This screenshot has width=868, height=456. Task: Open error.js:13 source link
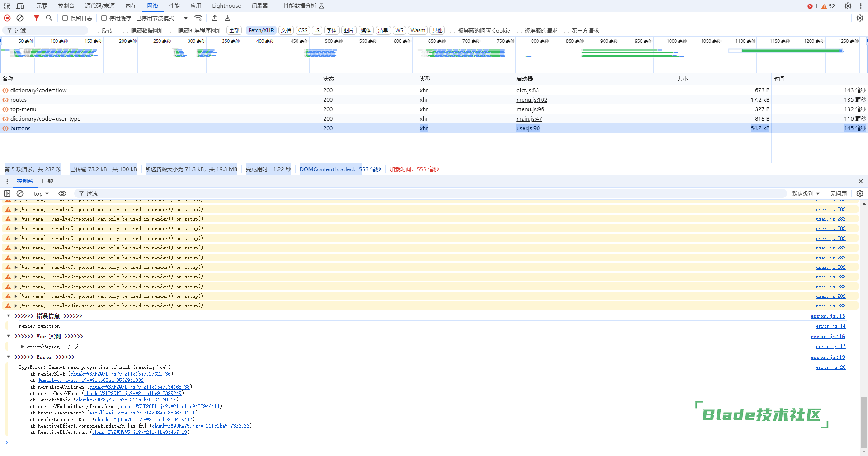click(x=828, y=316)
